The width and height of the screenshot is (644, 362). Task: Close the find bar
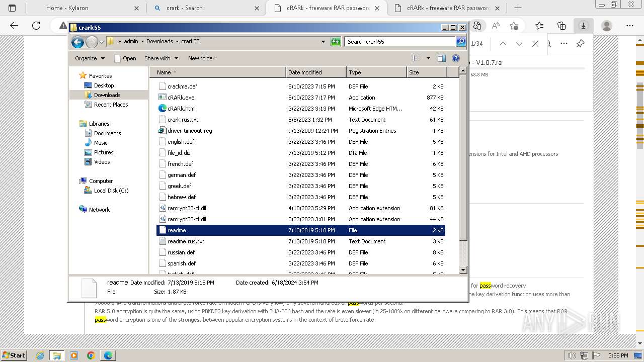point(535,44)
